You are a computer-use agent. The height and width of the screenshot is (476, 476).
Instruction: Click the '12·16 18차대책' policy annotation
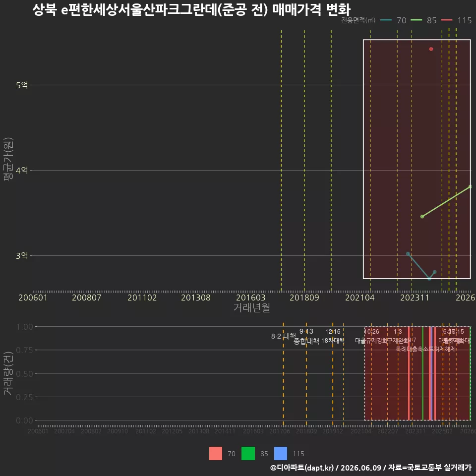pyautogui.click(x=333, y=336)
